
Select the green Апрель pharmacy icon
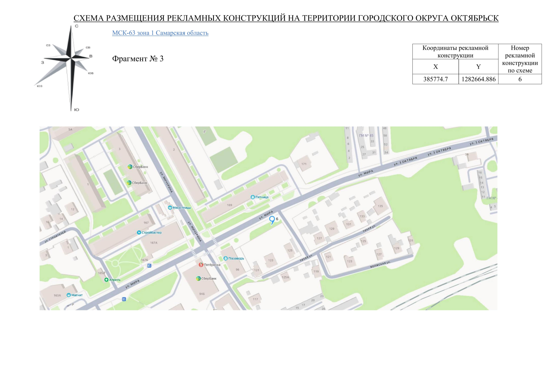pos(106,280)
